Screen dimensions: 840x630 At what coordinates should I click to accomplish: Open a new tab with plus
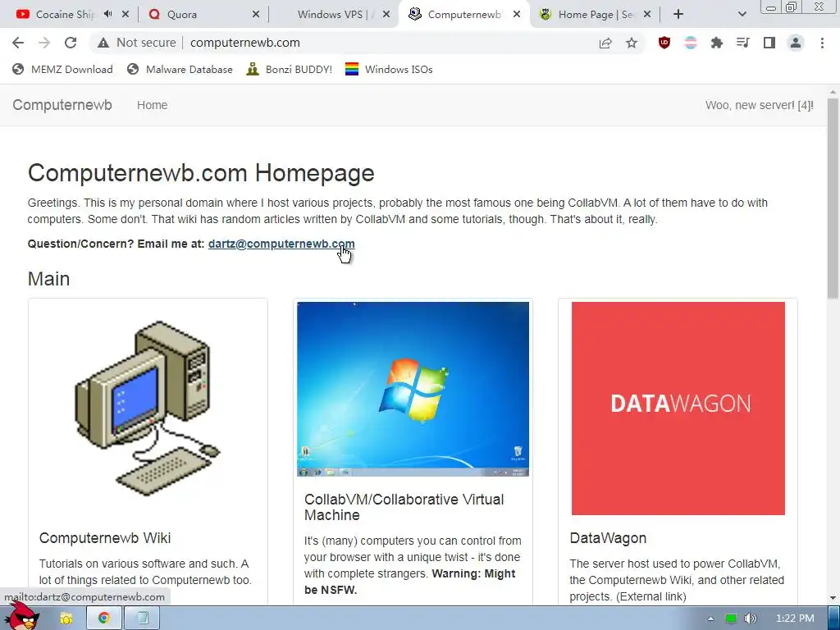(x=678, y=15)
